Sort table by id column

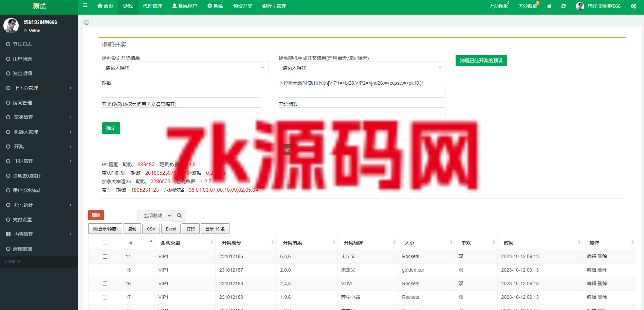[138, 243]
